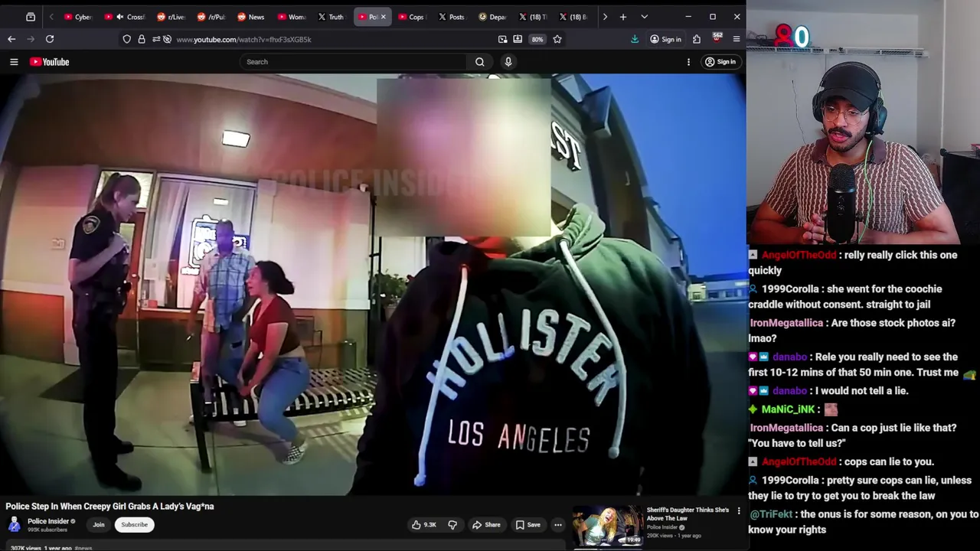The image size is (980, 551).
Task: Like the video showing 9.3K
Action: [x=424, y=524]
